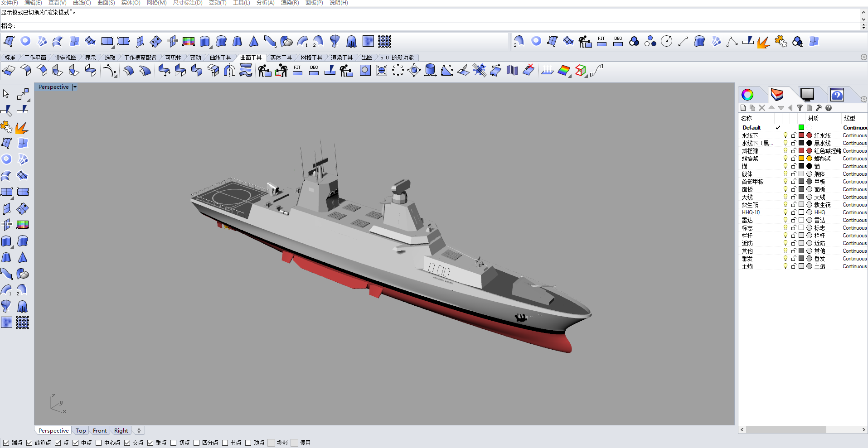Toggle the 中点 osnap checkbox

[75, 443]
